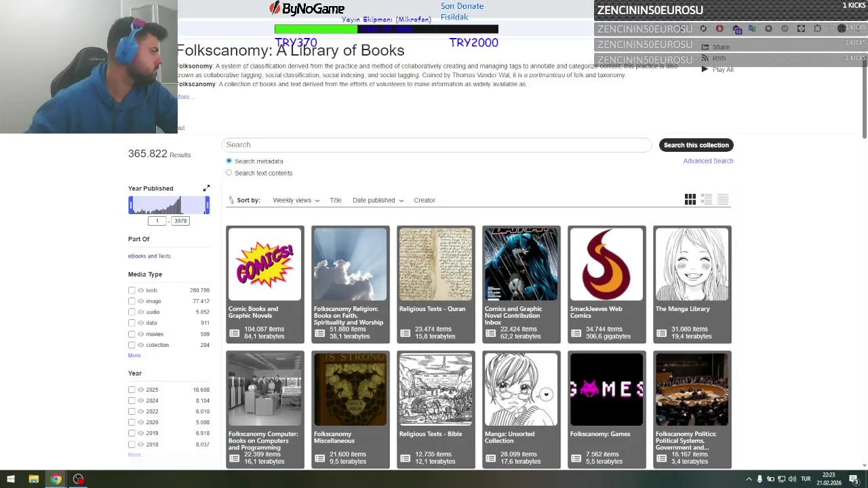Open the Advanced Search link

(708, 161)
